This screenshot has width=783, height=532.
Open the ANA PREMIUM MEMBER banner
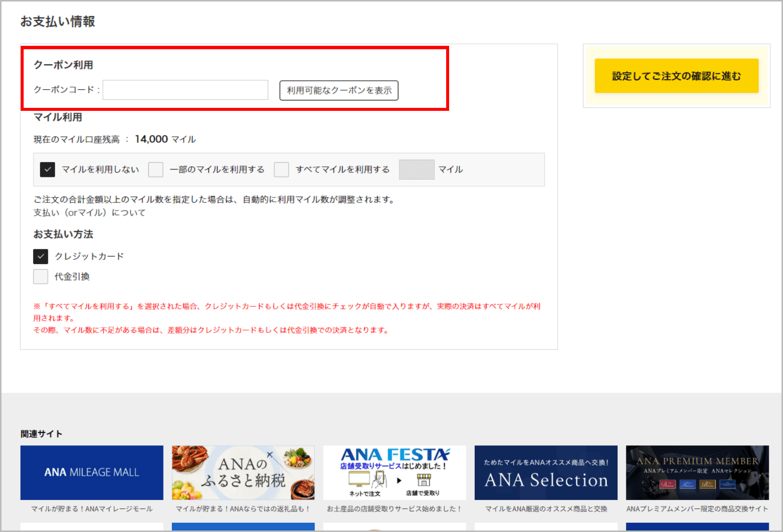[697, 472]
